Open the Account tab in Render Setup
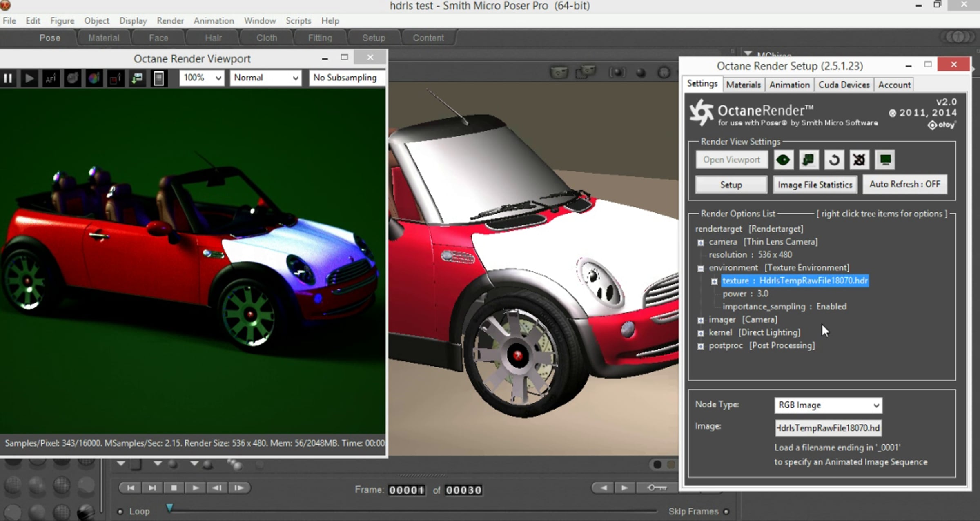The width and height of the screenshot is (980, 521). pos(894,85)
